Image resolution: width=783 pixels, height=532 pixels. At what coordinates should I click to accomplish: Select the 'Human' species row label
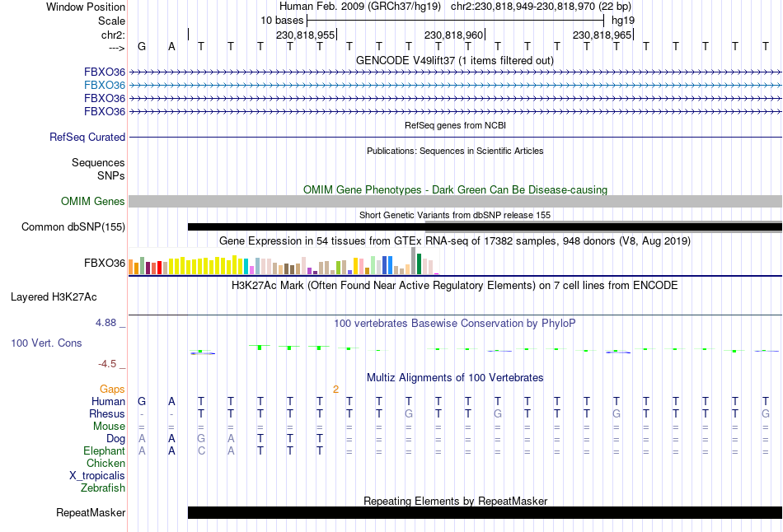[108, 401]
